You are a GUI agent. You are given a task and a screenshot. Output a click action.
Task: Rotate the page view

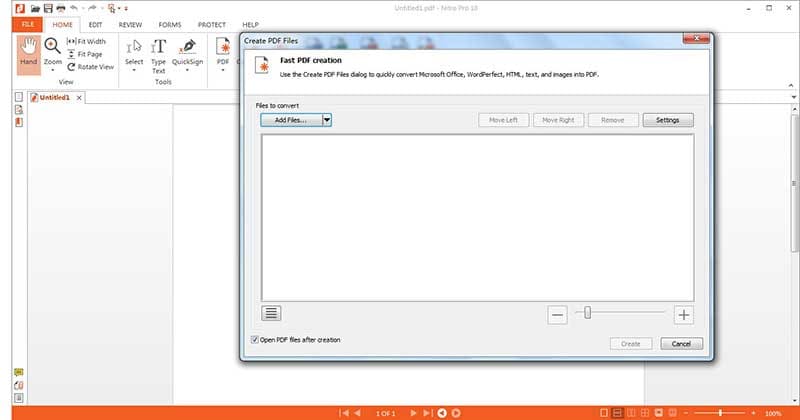(90, 67)
